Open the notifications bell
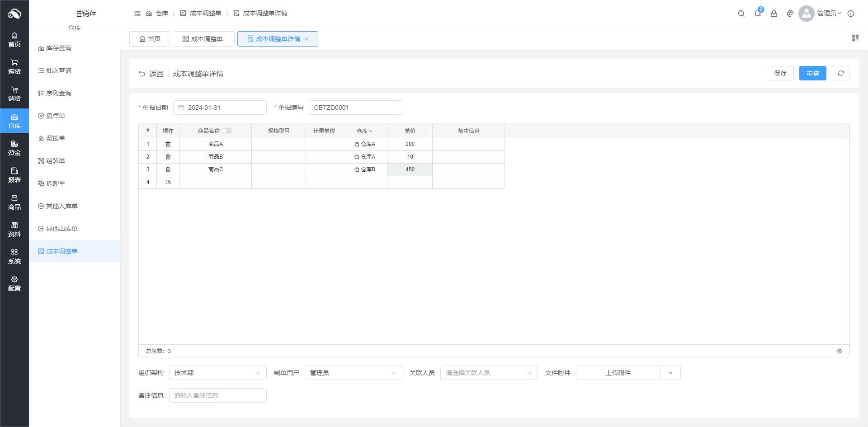This screenshot has height=427, width=868. click(x=757, y=14)
